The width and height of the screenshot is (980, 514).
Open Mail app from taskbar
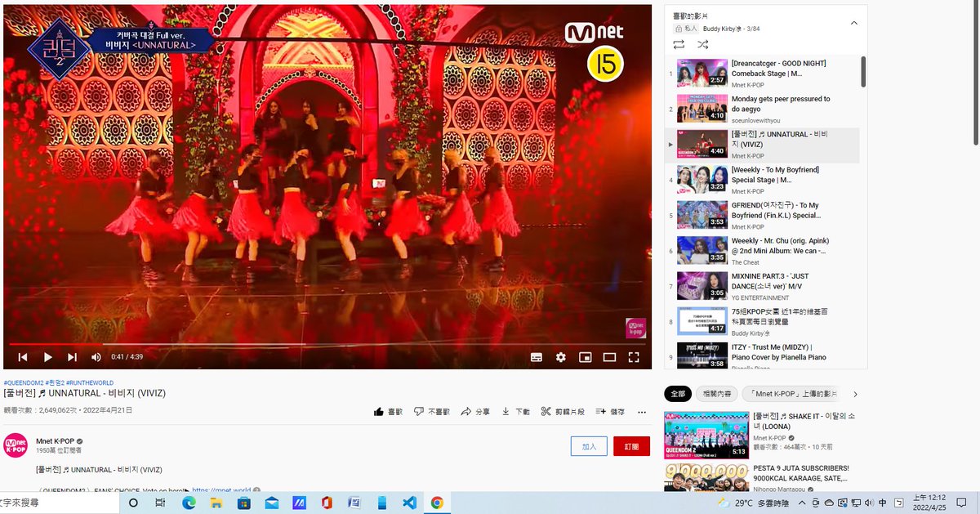pyautogui.click(x=271, y=503)
